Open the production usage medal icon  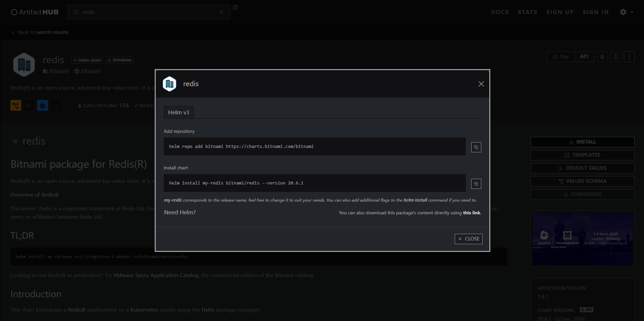(x=615, y=57)
